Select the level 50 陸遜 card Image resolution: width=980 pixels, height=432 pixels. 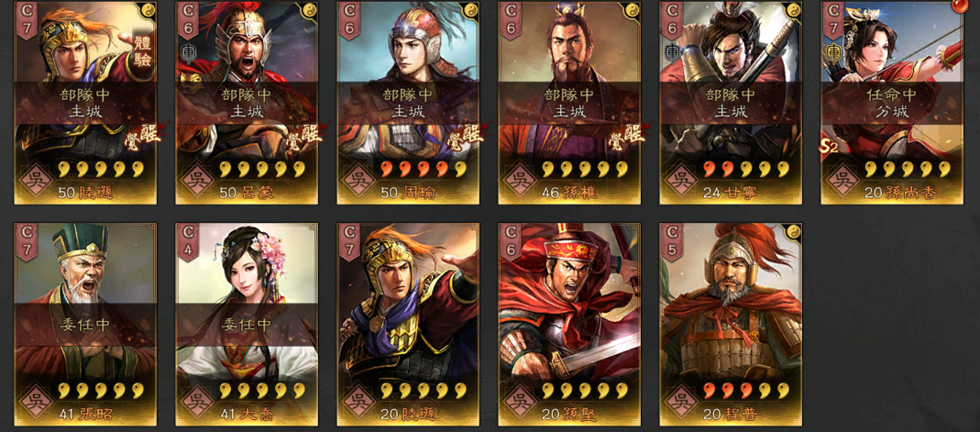(x=85, y=102)
